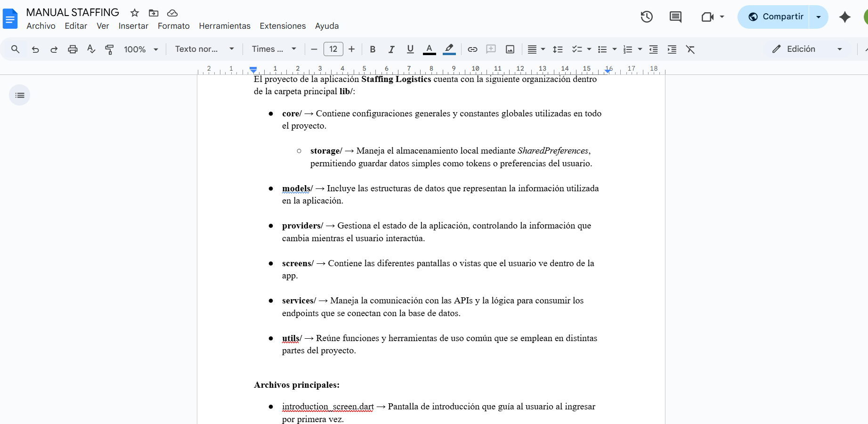Open the highlight color picker
The width and height of the screenshot is (868, 424).
point(449,49)
